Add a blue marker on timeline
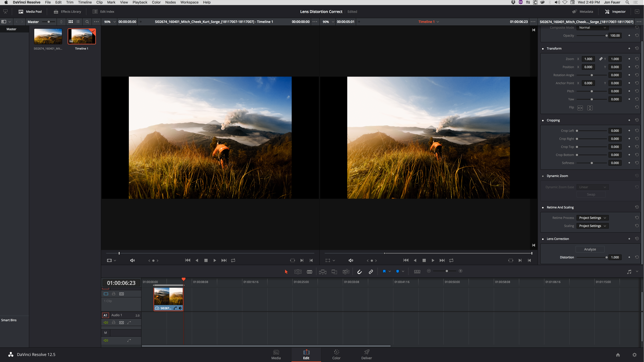 tap(398, 271)
